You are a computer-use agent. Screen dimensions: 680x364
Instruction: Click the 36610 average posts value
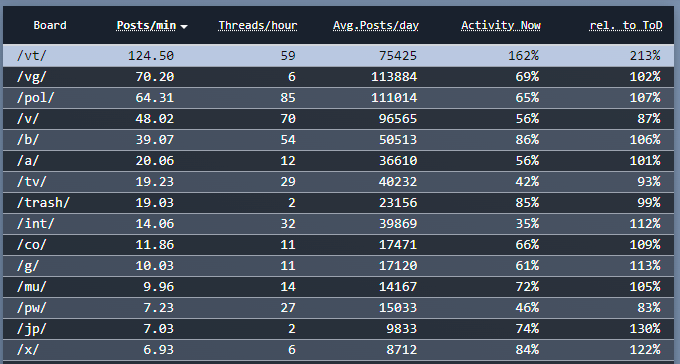click(x=398, y=161)
